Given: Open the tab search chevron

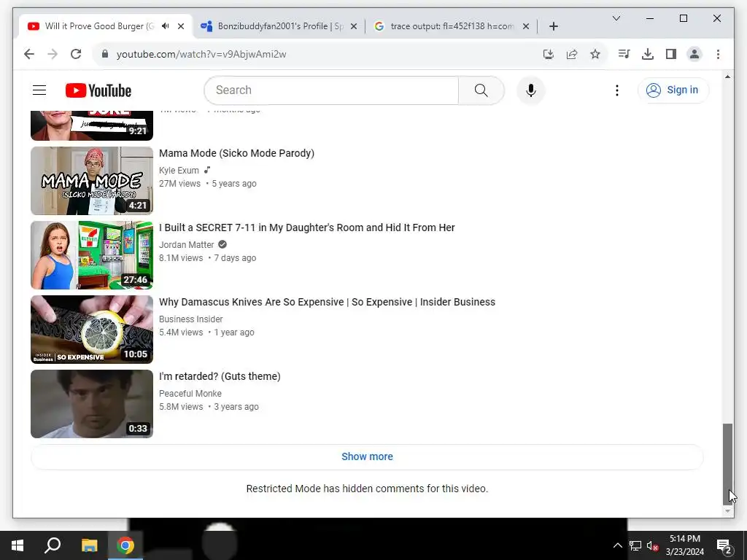Looking at the screenshot, I should click(616, 18).
